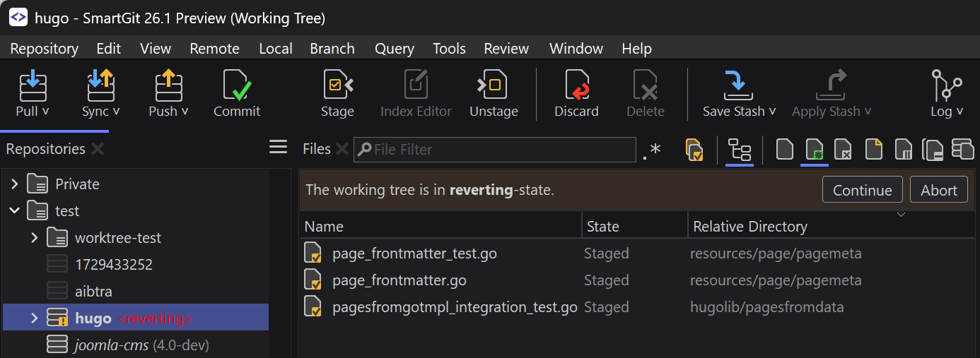
Task: Toggle show untracked new files filter
Action: (815, 150)
